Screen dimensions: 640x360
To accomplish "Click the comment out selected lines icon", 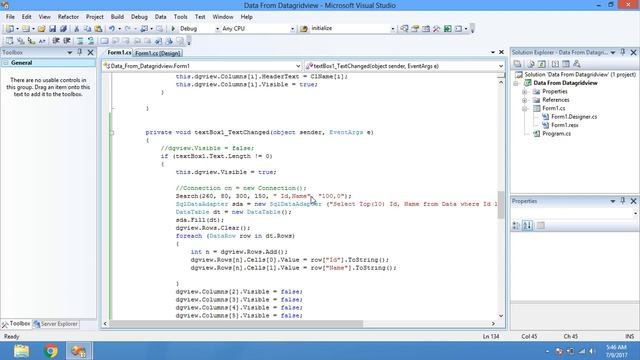I will (x=80, y=41).
